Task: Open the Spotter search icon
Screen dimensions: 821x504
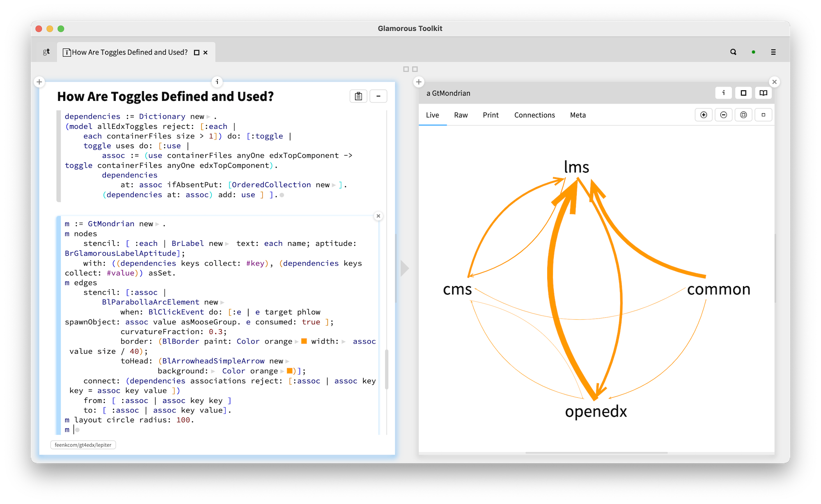Action: coord(733,52)
